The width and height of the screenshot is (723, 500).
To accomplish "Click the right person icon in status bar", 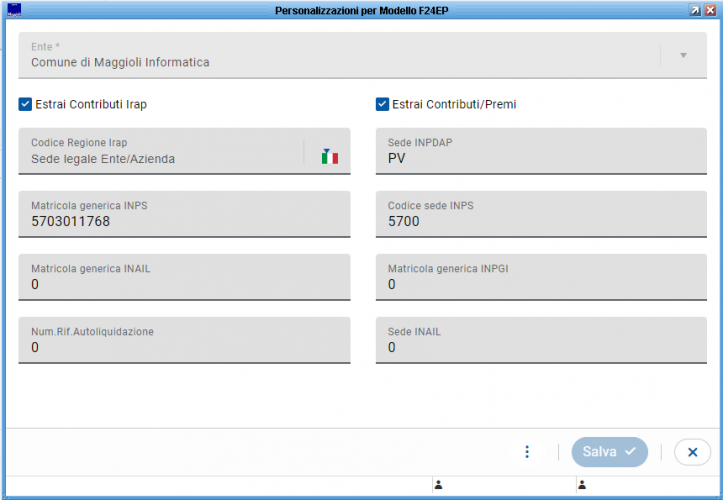I will pyautogui.click(x=582, y=485).
